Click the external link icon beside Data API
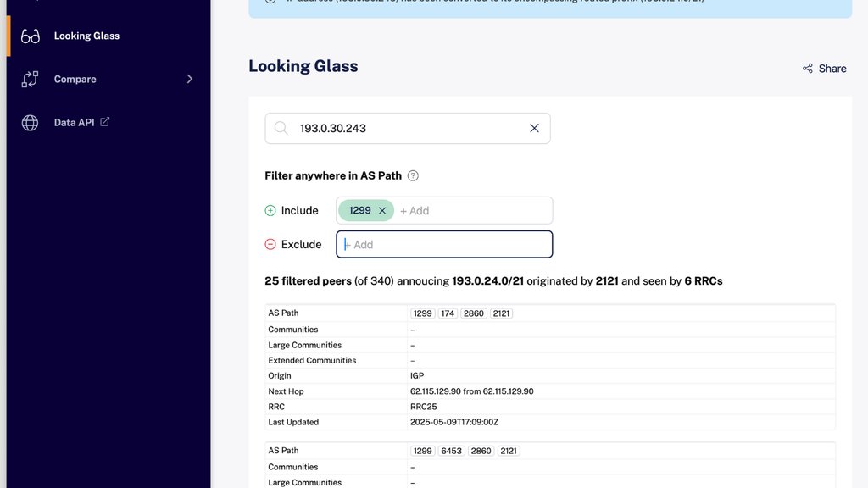868x488 pixels. (105, 122)
